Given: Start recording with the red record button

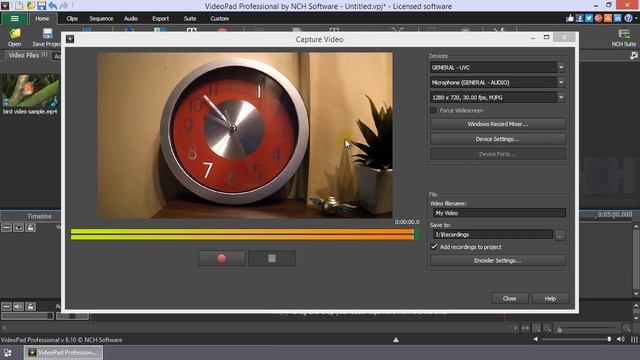Looking at the screenshot, I should (222, 258).
